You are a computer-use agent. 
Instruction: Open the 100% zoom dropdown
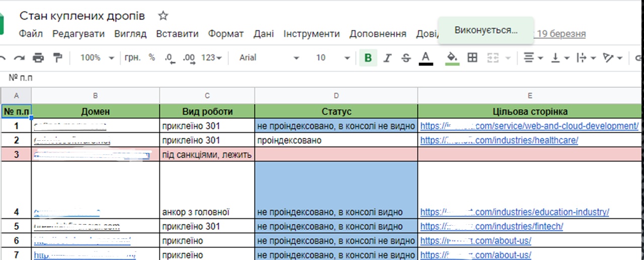tap(97, 58)
